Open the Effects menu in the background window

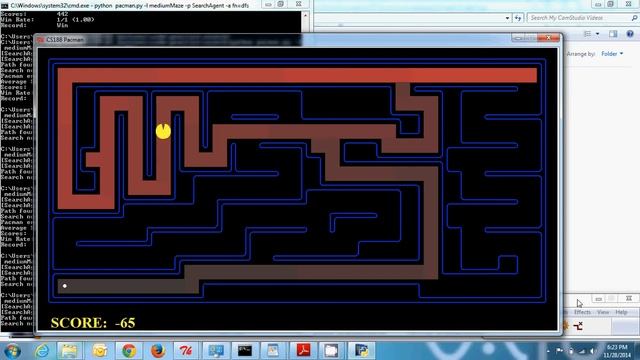coord(582,312)
